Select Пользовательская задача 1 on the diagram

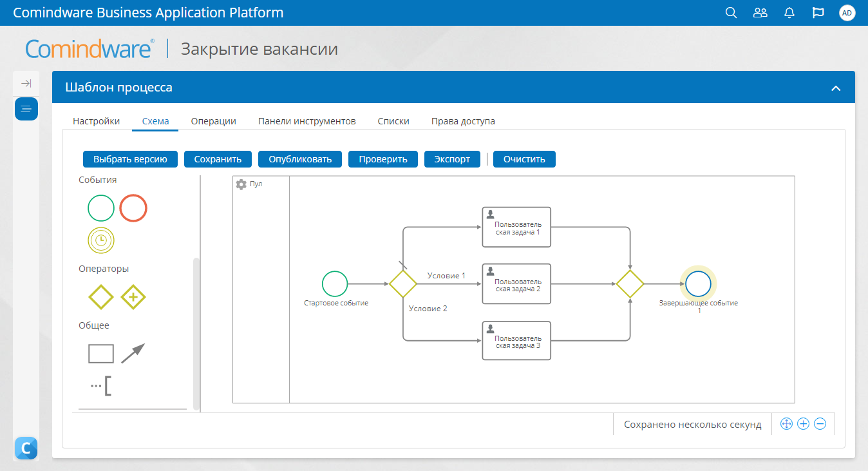pyautogui.click(x=516, y=227)
